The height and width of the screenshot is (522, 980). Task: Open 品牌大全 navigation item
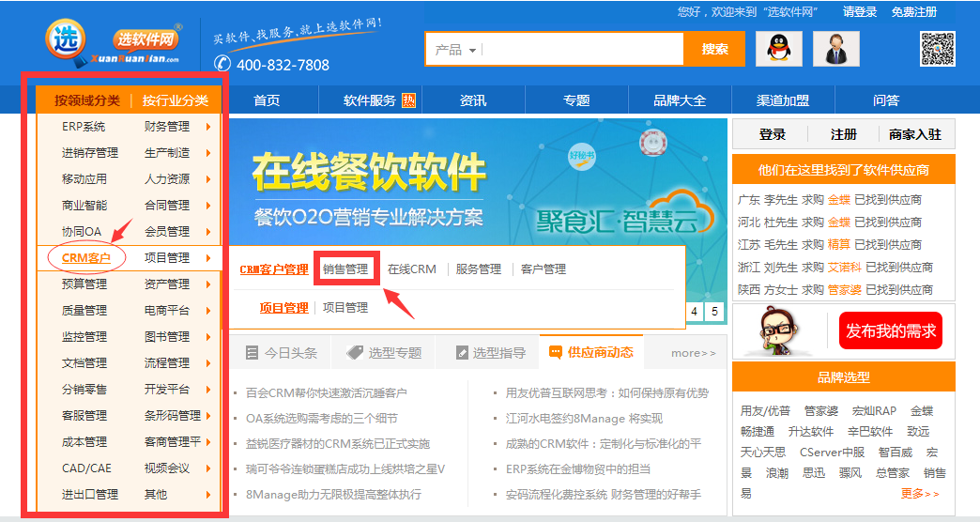tap(680, 100)
